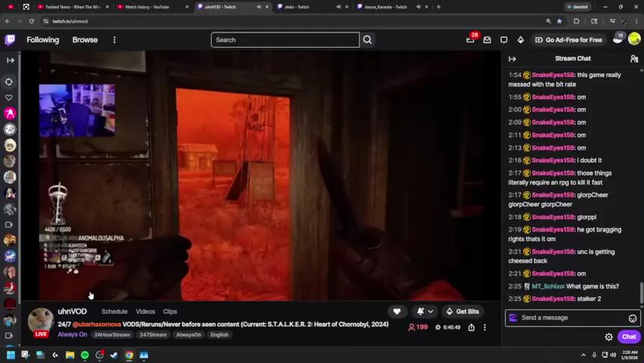Viewport: 644px width, 363px height.
Task: Collapse the Stream Chat panel
Action: point(512,59)
